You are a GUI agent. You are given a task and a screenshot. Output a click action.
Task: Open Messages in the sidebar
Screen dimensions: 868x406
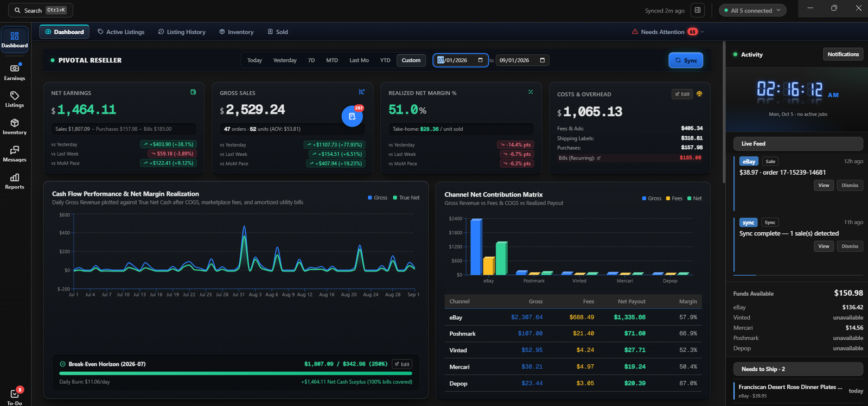coord(15,154)
